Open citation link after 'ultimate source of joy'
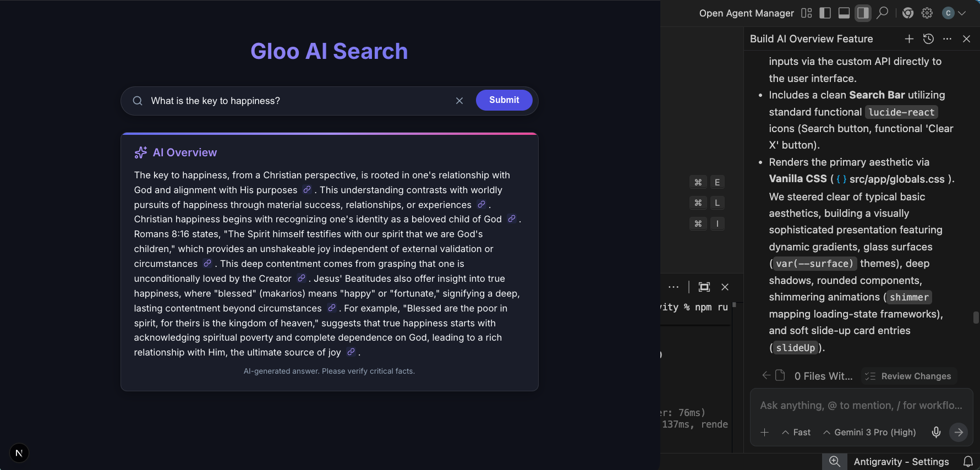Screen dimensions: 980x470 351,352
